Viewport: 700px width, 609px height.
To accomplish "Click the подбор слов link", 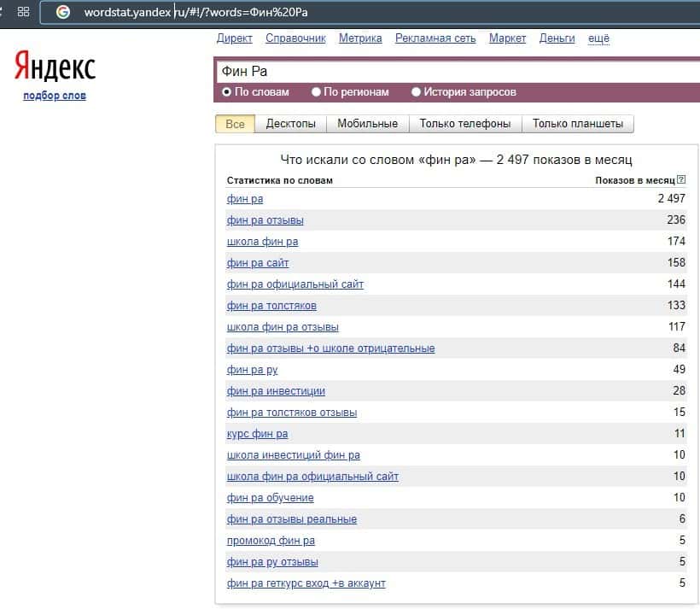I will pyautogui.click(x=55, y=95).
